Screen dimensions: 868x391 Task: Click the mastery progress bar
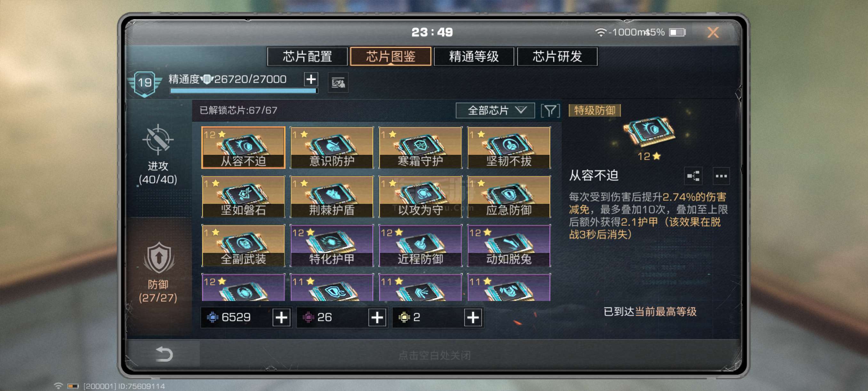tap(244, 90)
